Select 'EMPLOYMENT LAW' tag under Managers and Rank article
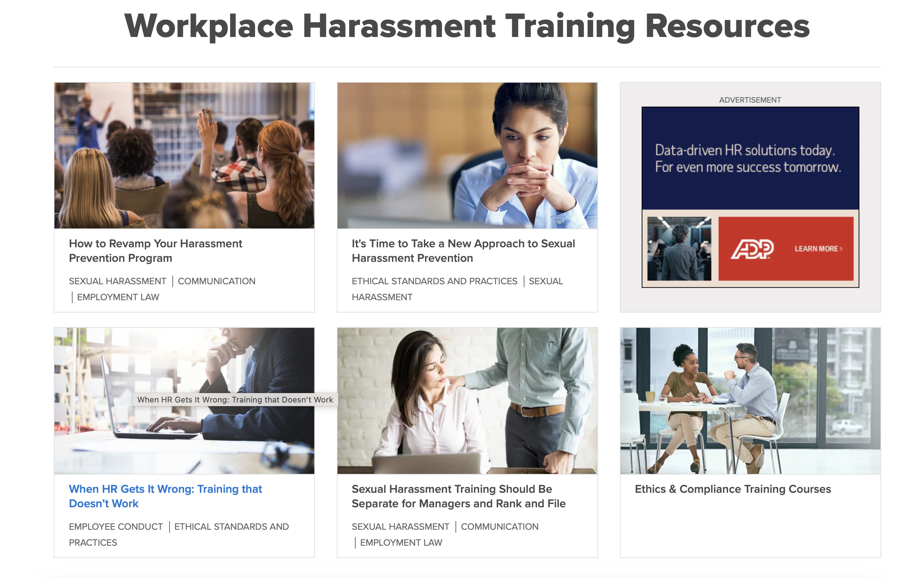This screenshot has width=924, height=578. [x=401, y=542]
